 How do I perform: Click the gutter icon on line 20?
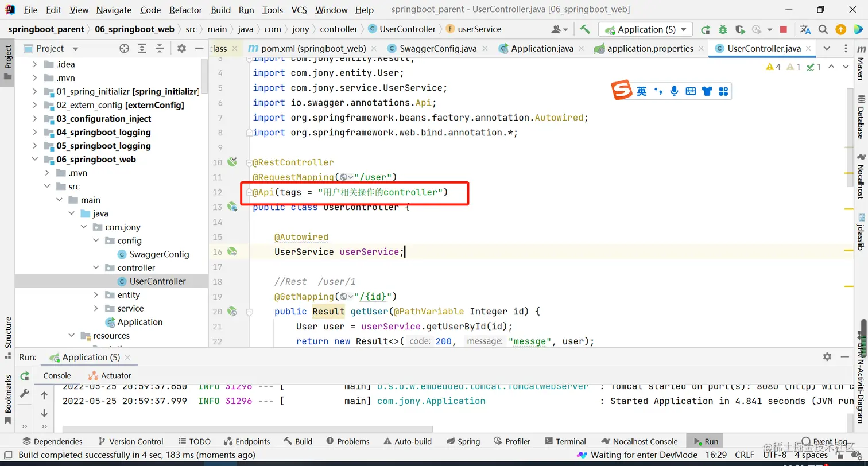tap(232, 311)
